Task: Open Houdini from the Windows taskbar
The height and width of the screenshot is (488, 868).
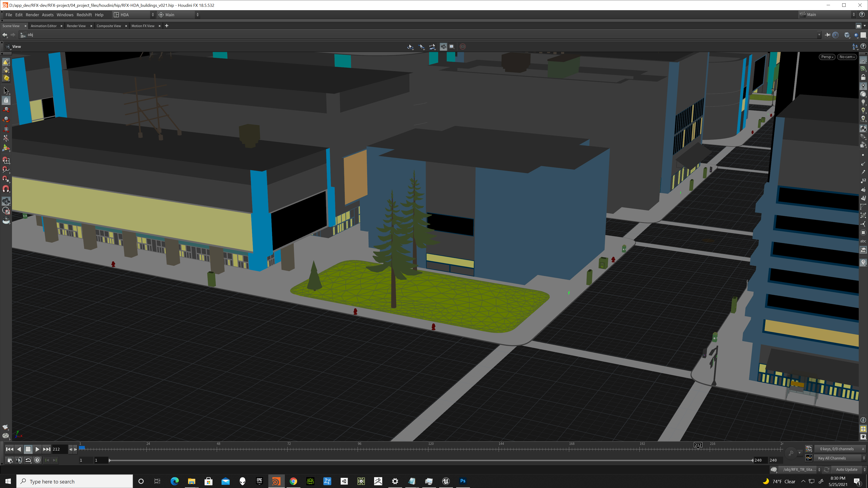Action: point(276,481)
